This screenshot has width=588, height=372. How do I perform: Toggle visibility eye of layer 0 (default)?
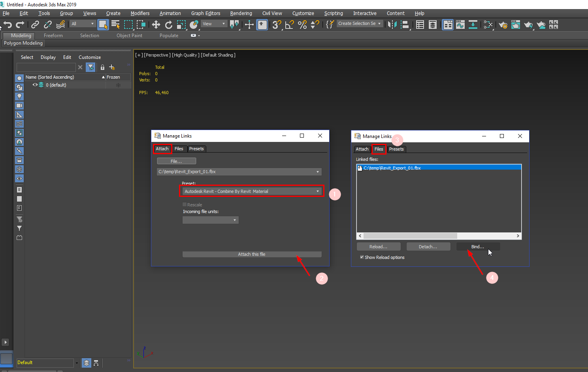click(x=35, y=85)
